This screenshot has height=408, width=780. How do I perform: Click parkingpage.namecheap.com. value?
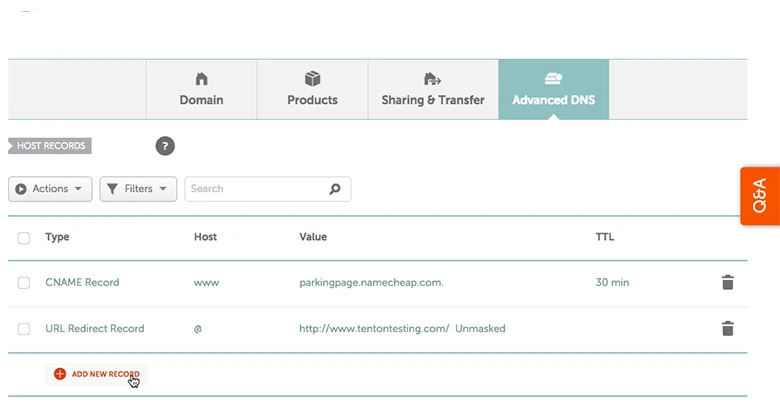[x=371, y=283]
